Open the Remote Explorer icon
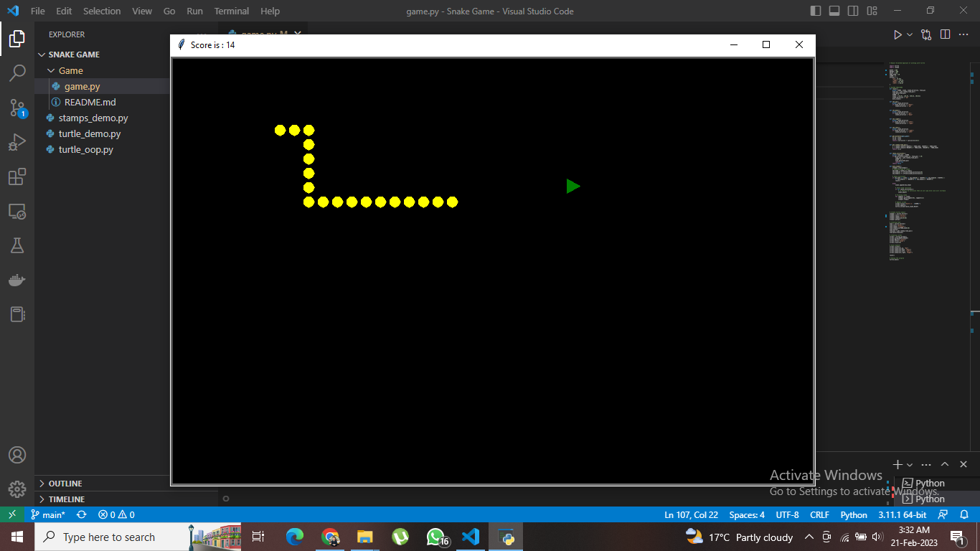This screenshot has height=551, width=980. (17, 211)
